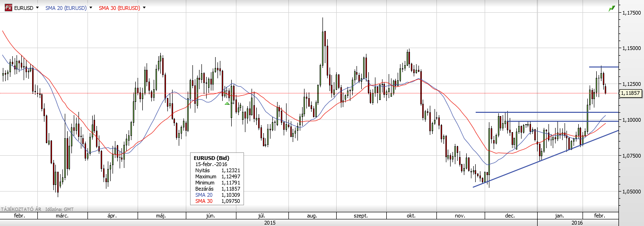
Task: Click the SMA 30 value 1,09750
Action: 231,201
